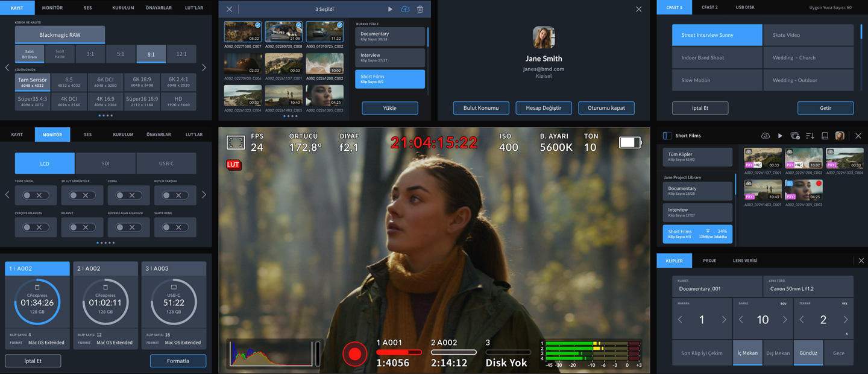Viewport: 868px width, 374px height.
Task: Click Jane Smith profile photo
Action: 544,37
